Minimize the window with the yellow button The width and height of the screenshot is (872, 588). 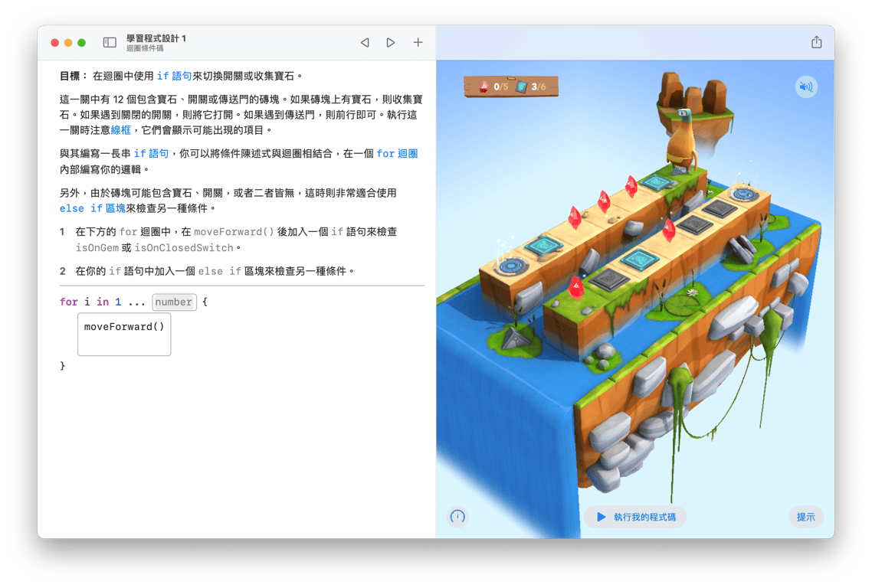[68, 43]
